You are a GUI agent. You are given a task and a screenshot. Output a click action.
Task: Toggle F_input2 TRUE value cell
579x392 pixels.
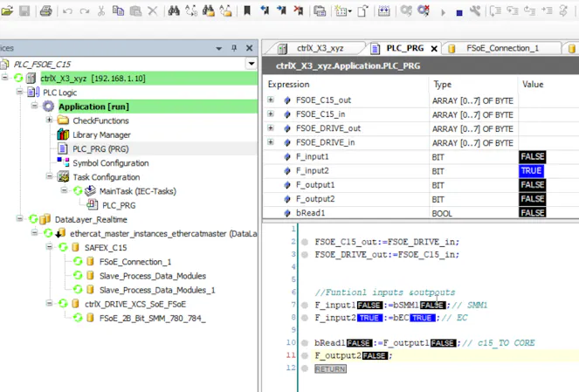click(531, 171)
